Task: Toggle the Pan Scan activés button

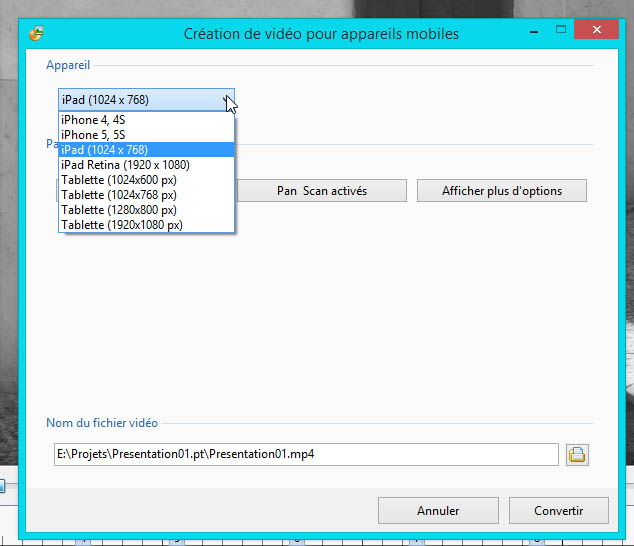Action: [321, 191]
